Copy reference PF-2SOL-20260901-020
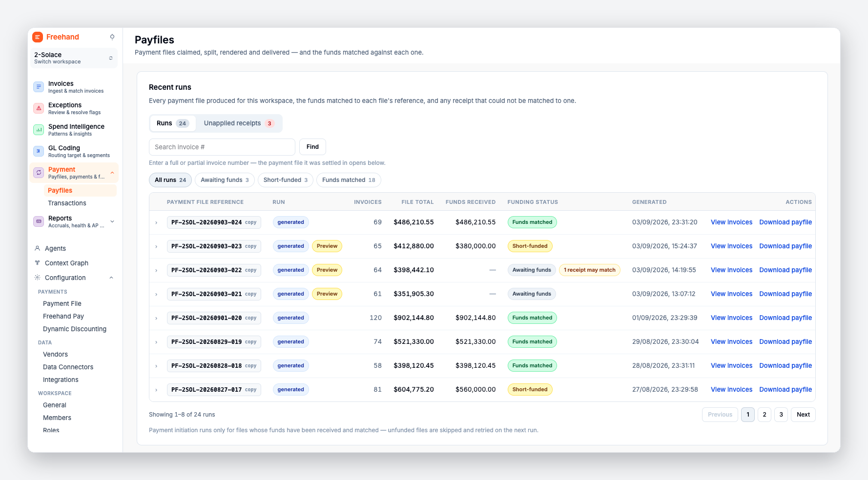The width and height of the screenshot is (868, 480). pos(250,318)
